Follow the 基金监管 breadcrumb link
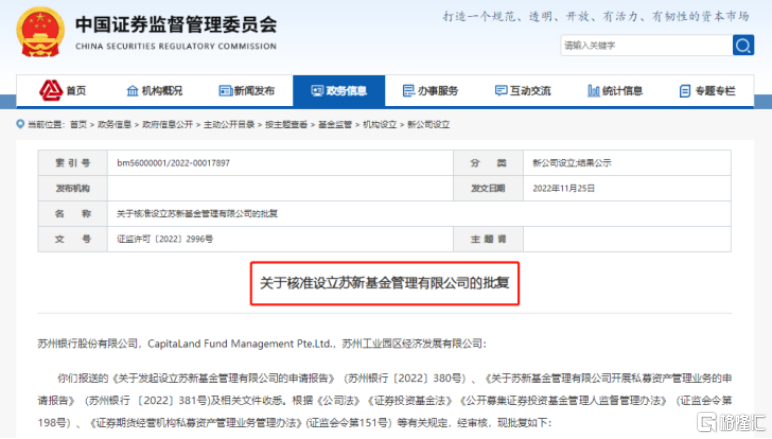The image size is (772, 439). [x=335, y=125]
